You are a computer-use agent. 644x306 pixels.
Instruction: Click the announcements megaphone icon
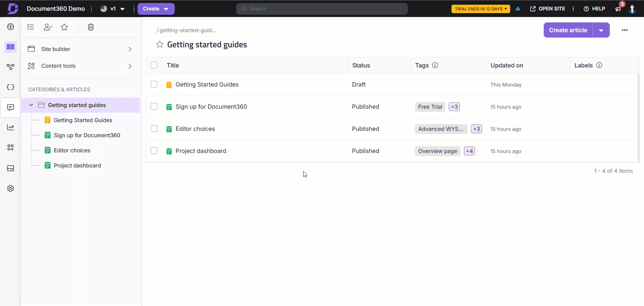click(618, 9)
